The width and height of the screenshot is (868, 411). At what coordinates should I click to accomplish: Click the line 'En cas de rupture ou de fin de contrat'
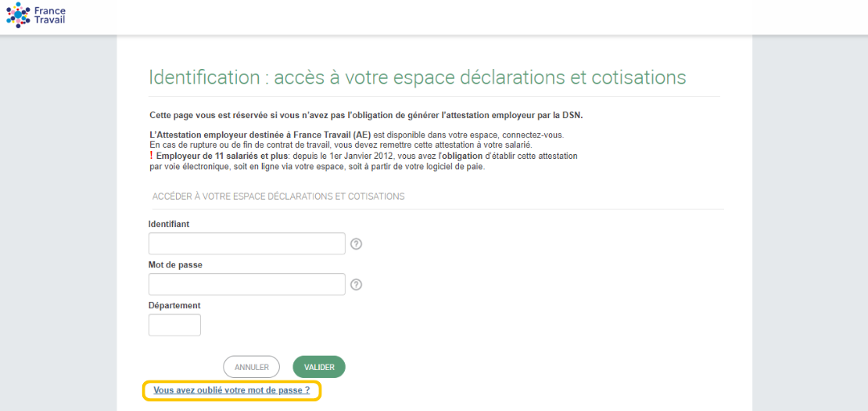[342, 145]
